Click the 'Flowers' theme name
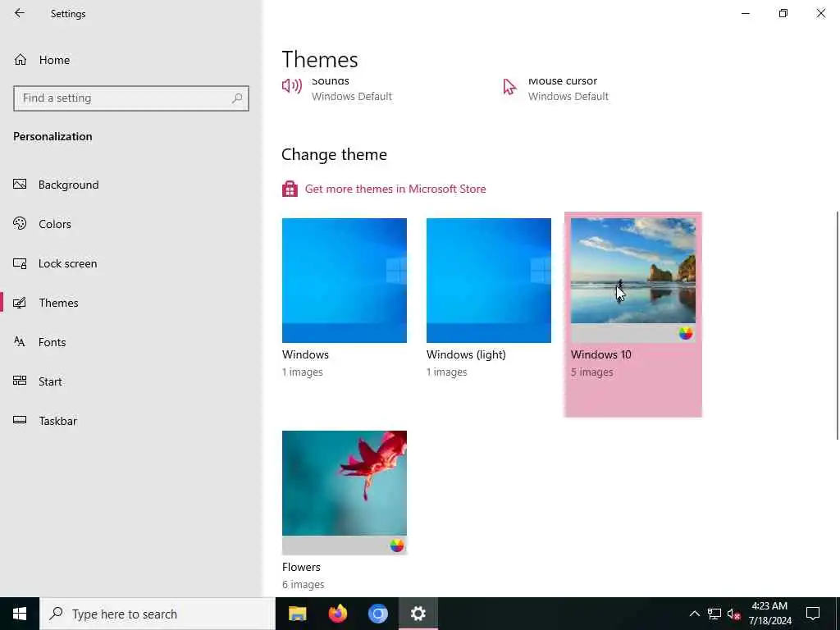This screenshot has height=630, width=840. coord(301,567)
